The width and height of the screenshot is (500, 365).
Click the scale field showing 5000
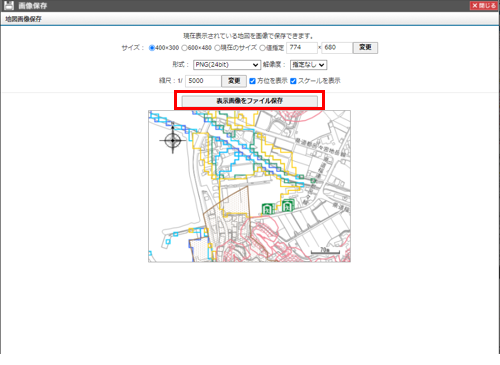(x=203, y=81)
